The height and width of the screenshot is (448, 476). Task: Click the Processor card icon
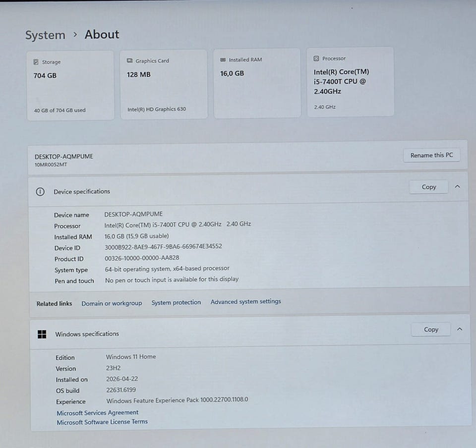click(x=316, y=58)
